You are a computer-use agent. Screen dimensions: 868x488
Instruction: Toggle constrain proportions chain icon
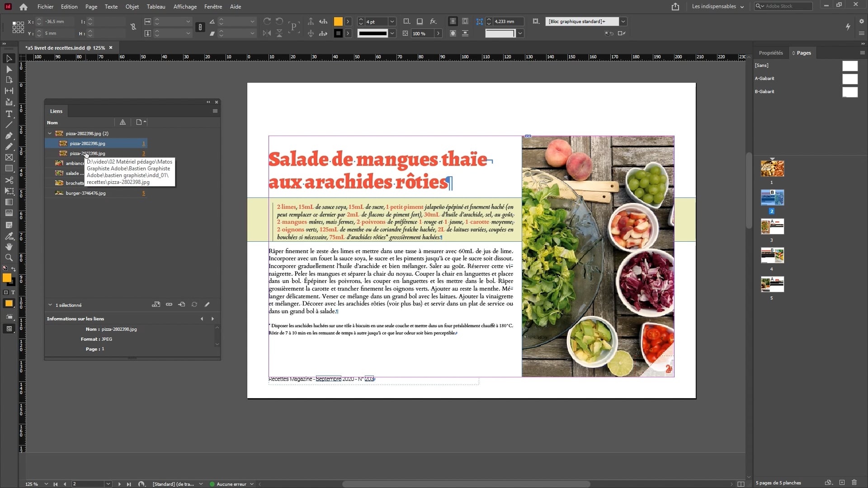pos(200,28)
